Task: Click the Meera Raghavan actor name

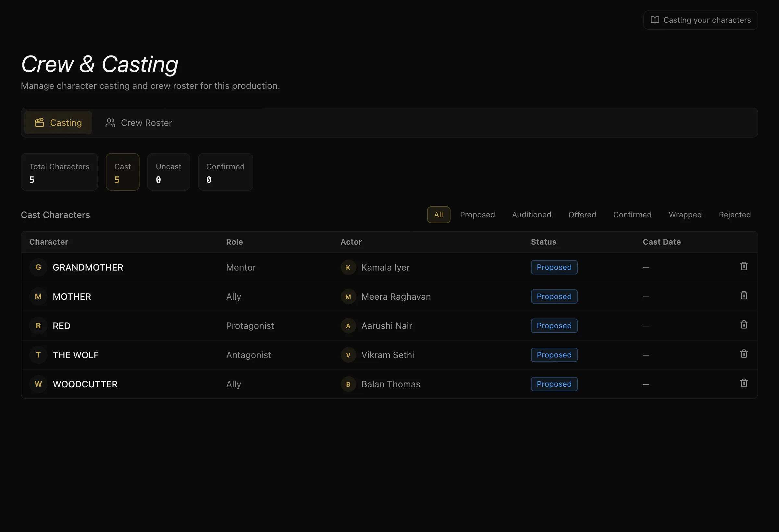Action: click(396, 296)
